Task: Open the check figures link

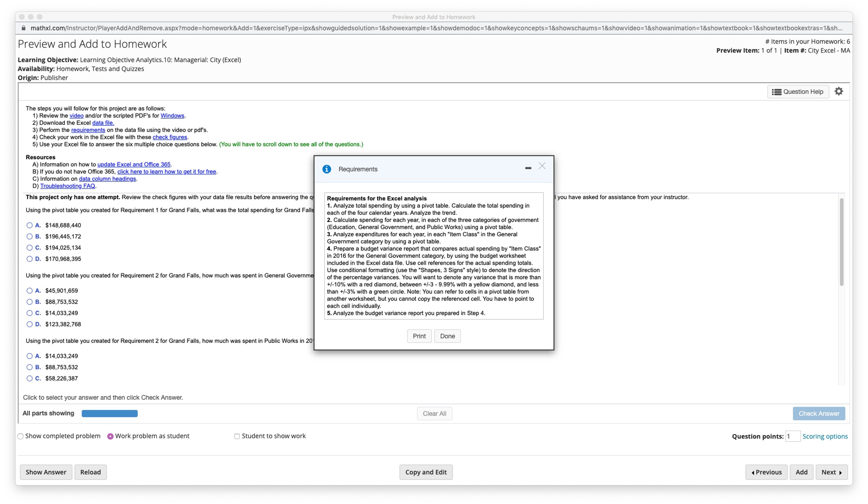Action: point(169,137)
